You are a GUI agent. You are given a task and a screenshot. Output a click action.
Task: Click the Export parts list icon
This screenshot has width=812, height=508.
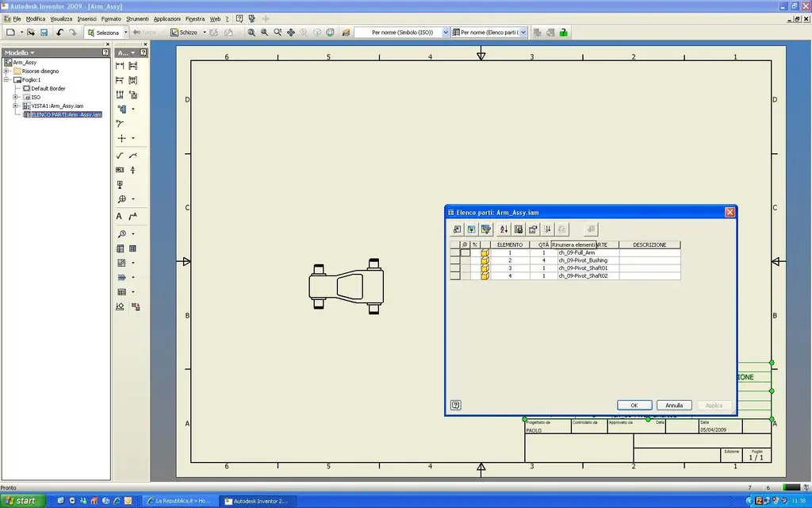(x=519, y=229)
